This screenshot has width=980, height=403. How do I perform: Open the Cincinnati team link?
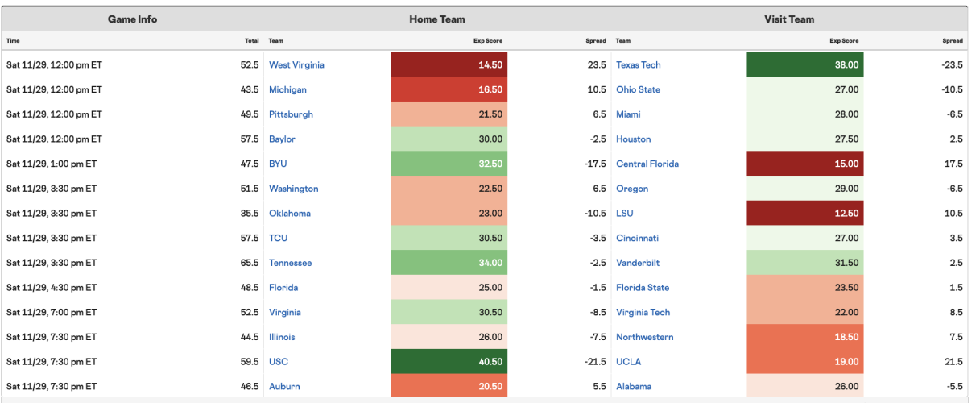point(637,238)
